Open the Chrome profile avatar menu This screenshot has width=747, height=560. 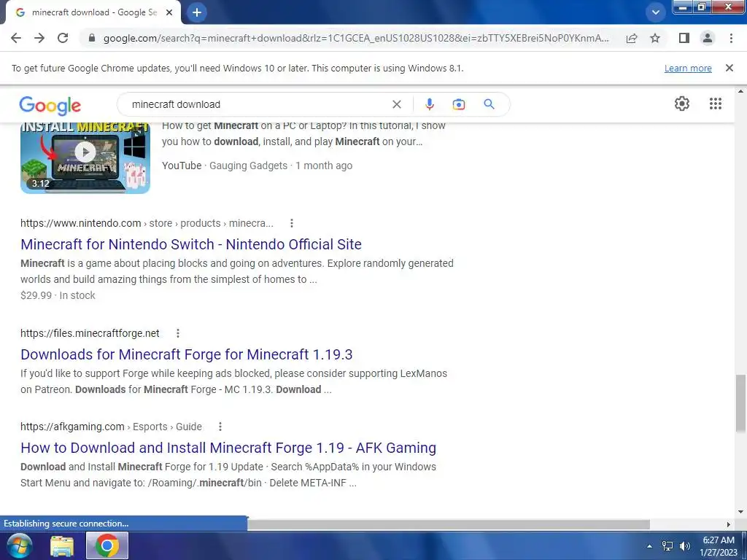click(x=708, y=38)
